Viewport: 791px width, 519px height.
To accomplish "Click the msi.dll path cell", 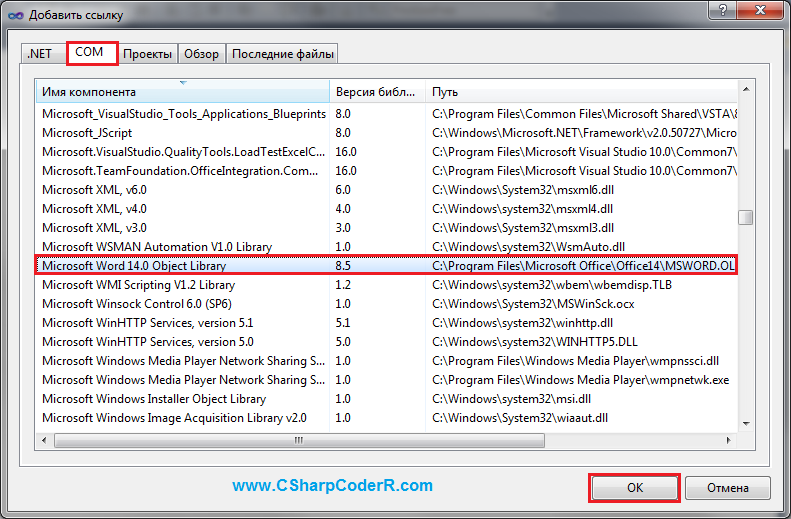I will [511, 399].
